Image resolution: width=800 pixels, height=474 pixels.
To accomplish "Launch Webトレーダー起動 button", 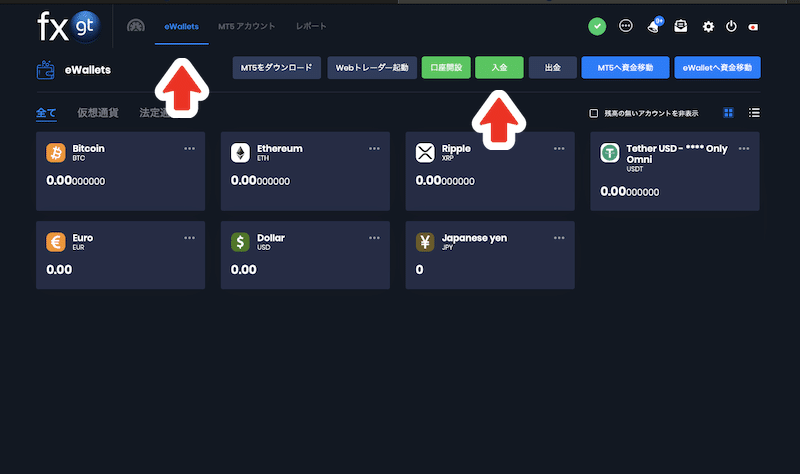I will [372, 67].
